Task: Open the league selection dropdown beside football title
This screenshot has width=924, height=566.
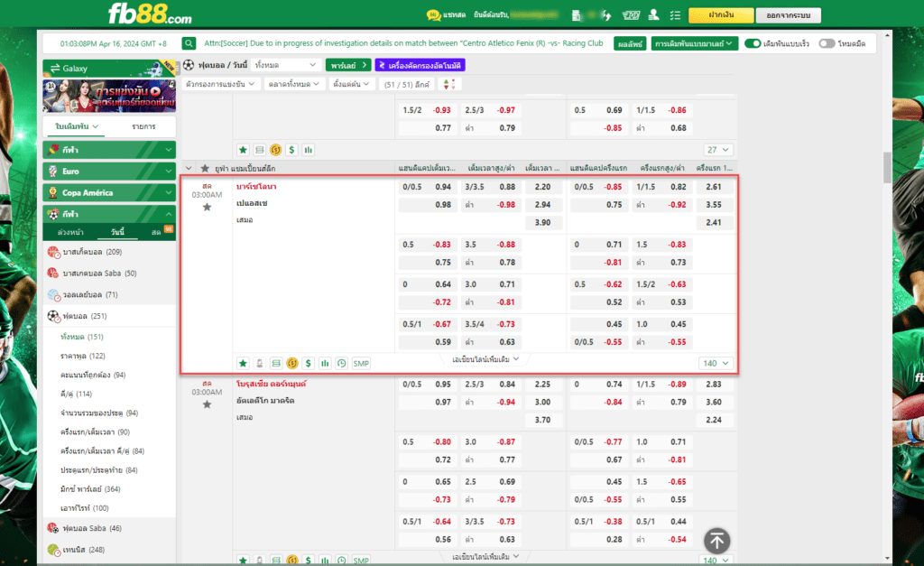Action: [x=285, y=65]
